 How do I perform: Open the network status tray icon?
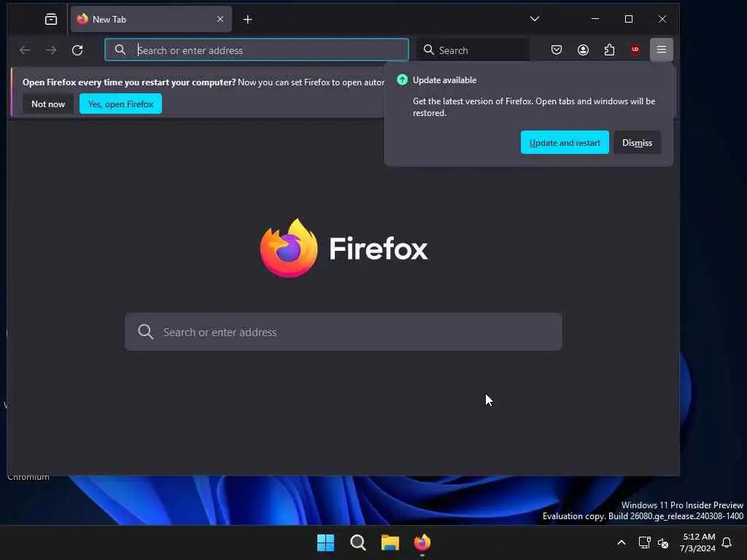(645, 542)
